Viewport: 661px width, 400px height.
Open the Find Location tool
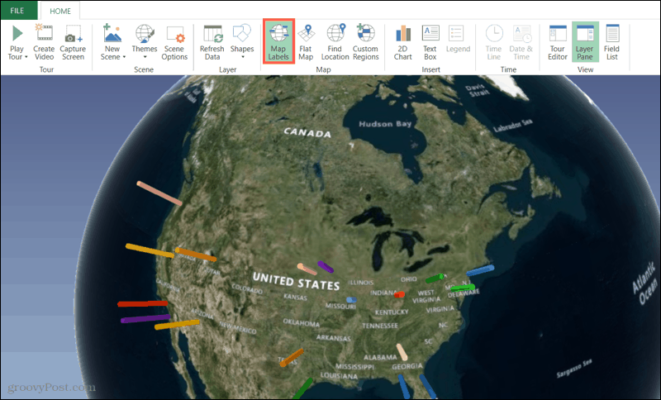[x=335, y=40]
